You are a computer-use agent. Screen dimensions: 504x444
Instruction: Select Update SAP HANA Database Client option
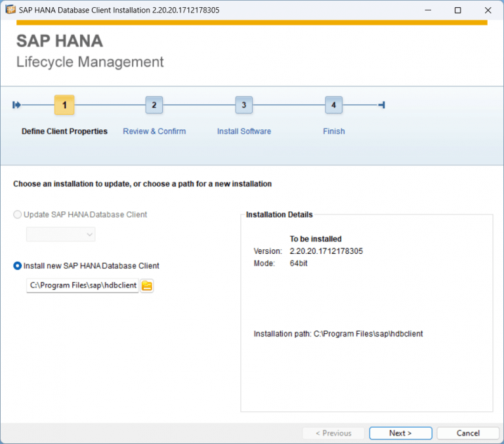click(x=18, y=214)
